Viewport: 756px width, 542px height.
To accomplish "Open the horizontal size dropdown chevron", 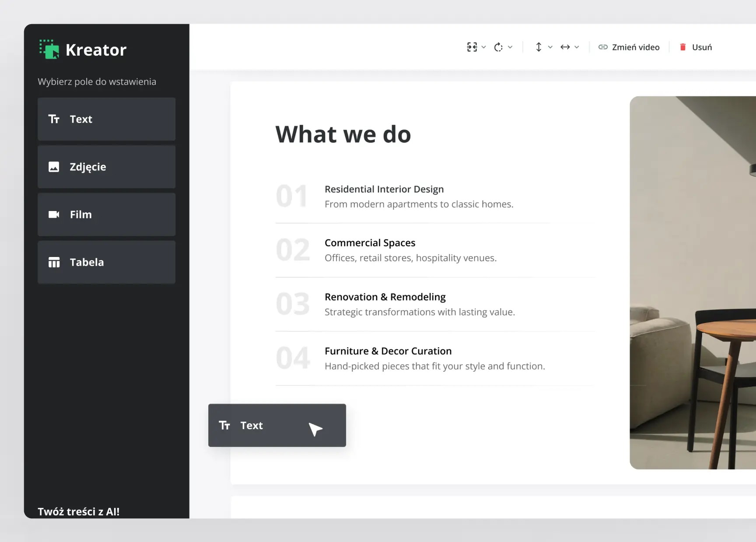I will click(577, 47).
